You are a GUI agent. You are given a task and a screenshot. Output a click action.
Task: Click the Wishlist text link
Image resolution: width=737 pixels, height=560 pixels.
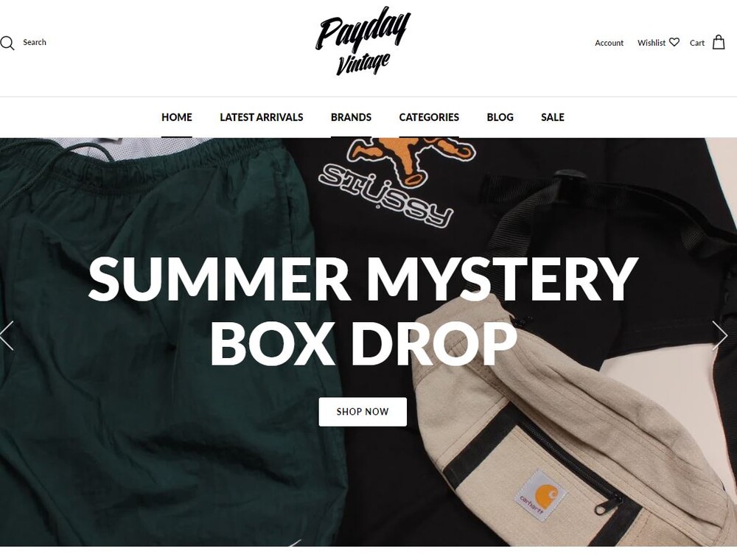652,43
